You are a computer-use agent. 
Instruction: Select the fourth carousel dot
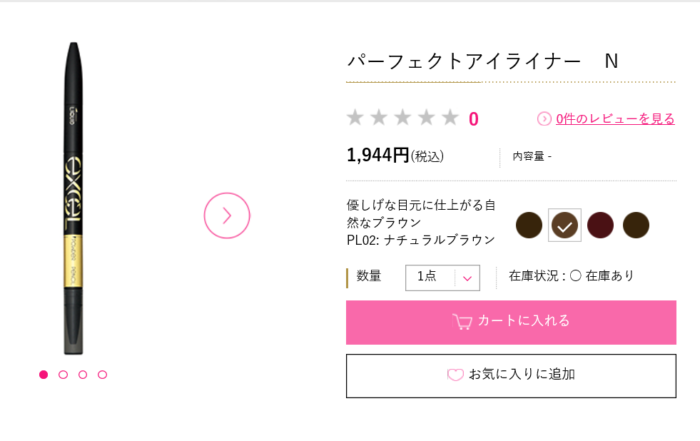coord(102,375)
